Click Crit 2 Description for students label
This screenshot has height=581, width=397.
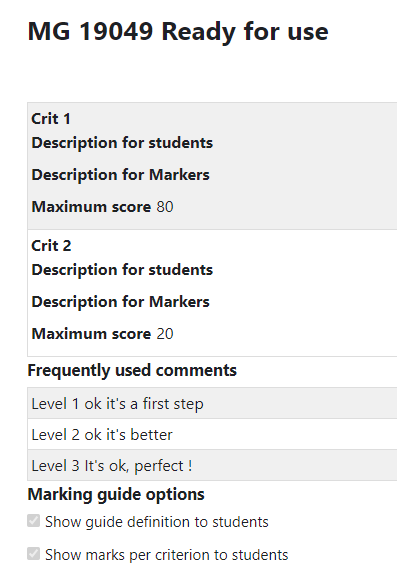click(x=122, y=270)
